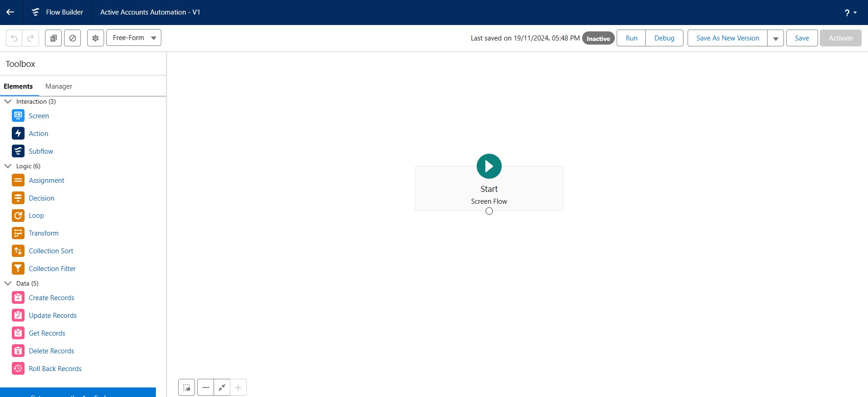The height and width of the screenshot is (397, 868).
Task: Select the Screen element icon
Action: (x=18, y=116)
